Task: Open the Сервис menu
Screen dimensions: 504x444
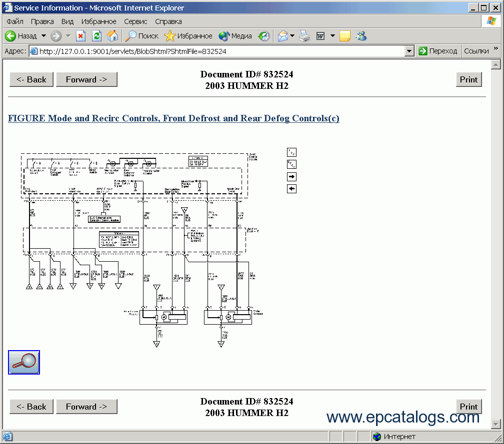Action: 135,21
